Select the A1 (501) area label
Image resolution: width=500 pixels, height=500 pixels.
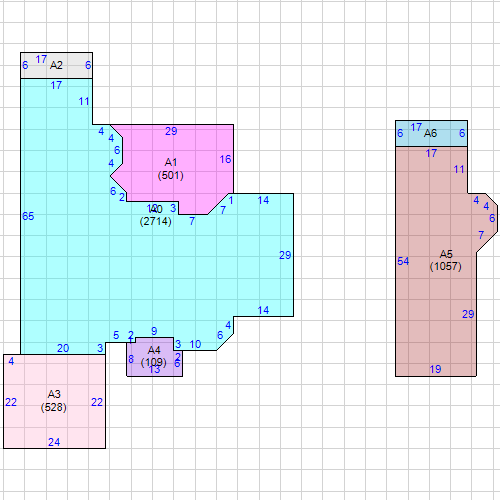[171, 169]
